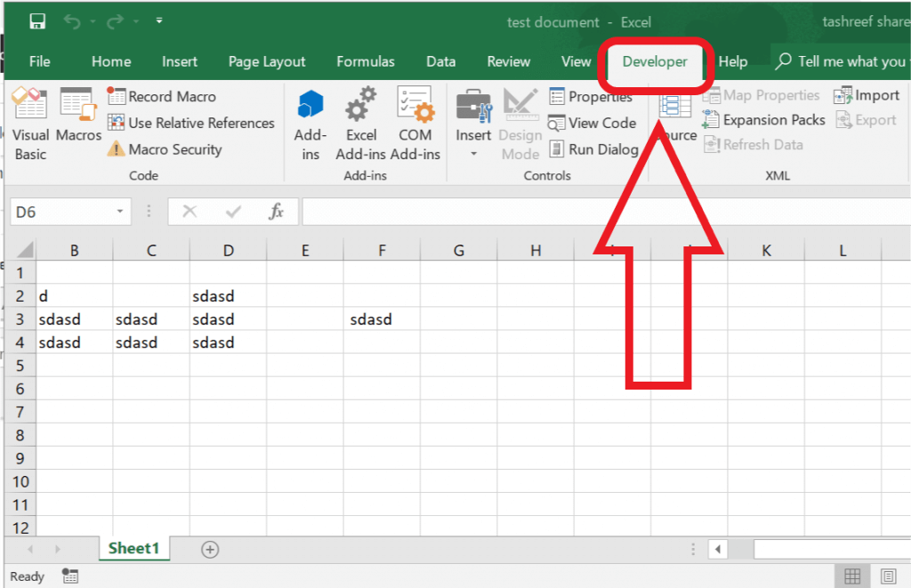Click Refresh Data in XML group

click(x=754, y=145)
